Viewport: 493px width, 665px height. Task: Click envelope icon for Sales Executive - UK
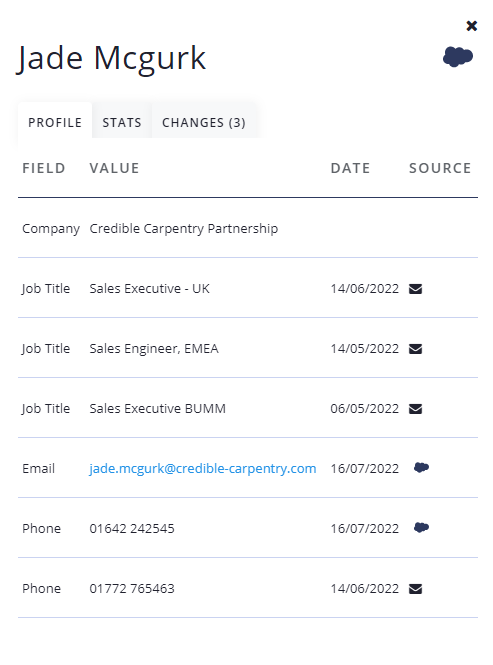415,289
